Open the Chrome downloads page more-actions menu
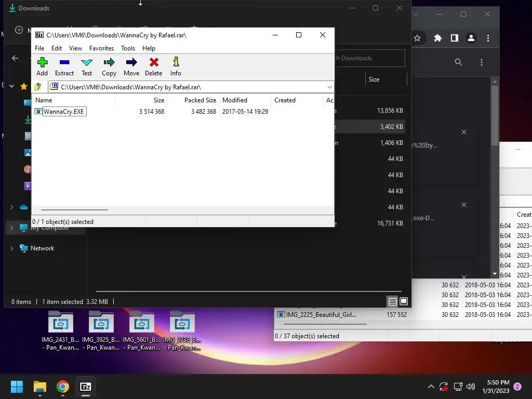The height and width of the screenshot is (399, 532). [x=482, y=62]
